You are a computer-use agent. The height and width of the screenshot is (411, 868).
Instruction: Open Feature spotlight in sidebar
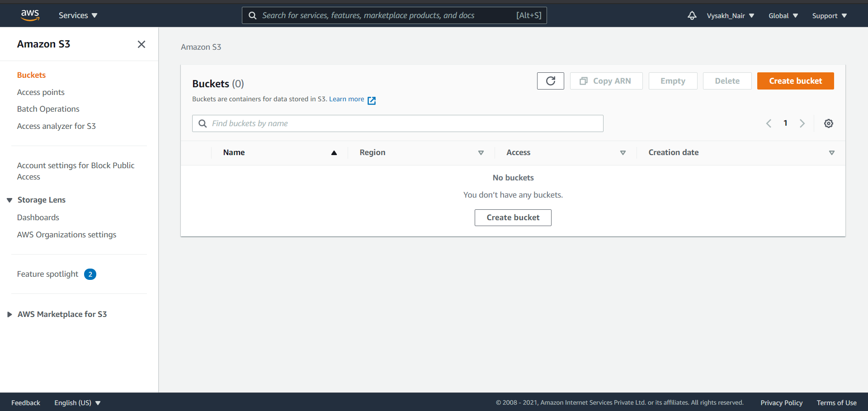[x=47, y=274]
